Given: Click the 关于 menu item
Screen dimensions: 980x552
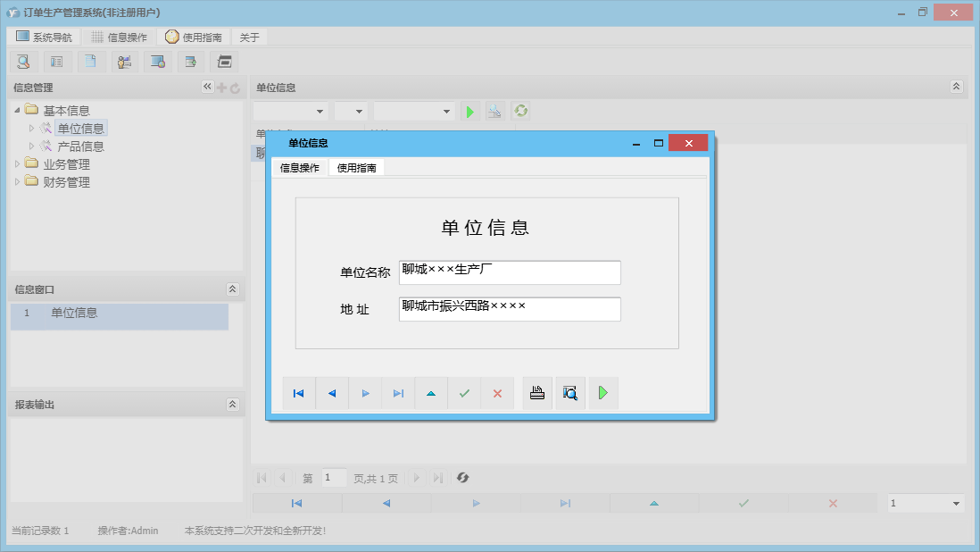Looking at the screenshot, I should coord(248,37).
